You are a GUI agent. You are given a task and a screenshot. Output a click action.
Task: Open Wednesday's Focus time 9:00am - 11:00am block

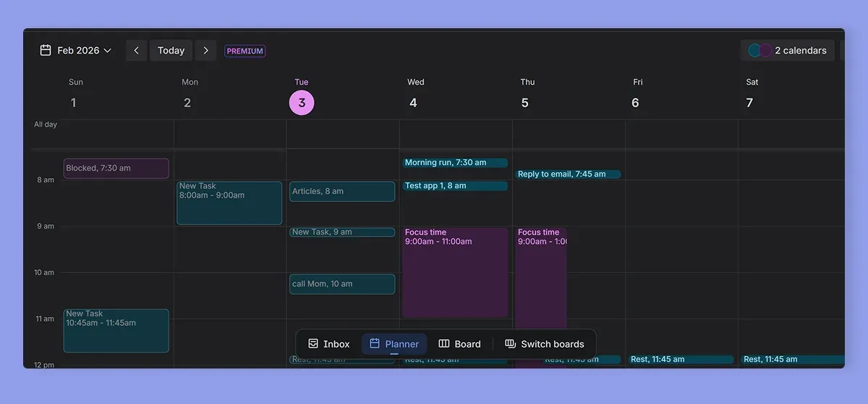coord(455,272)
